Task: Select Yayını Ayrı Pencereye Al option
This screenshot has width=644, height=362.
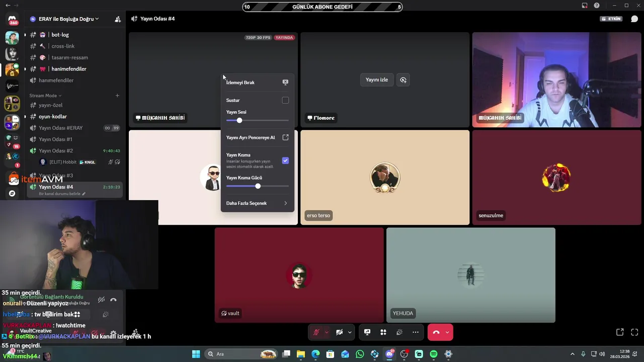Action: (257, 137)
